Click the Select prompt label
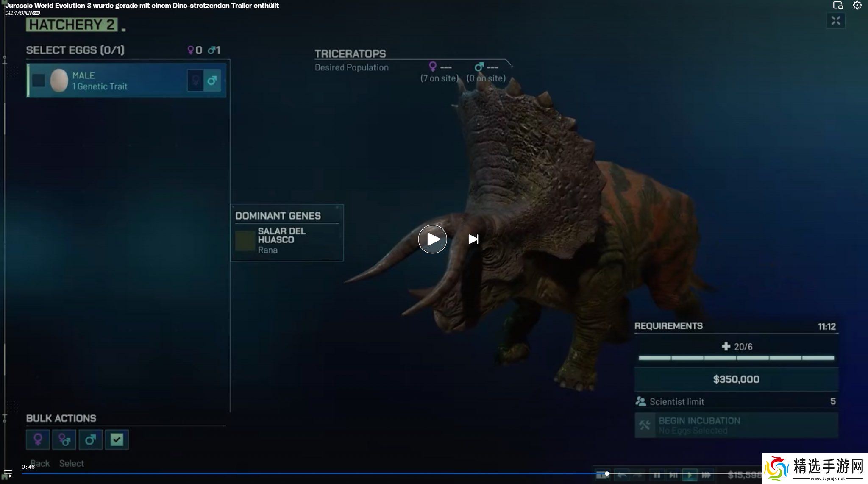Screen dimensions: 868x484 click(72, 463)
